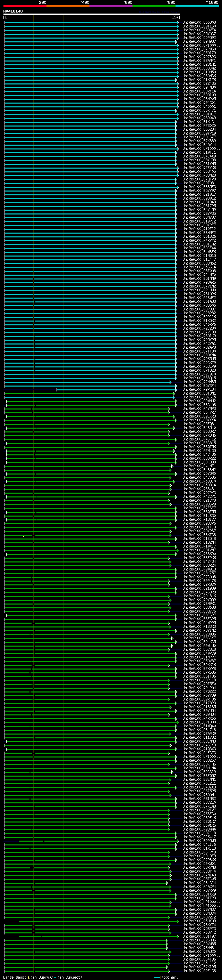
Task: Click the UniRef100_B8ANF1 label
Action: tap(199, 60)
